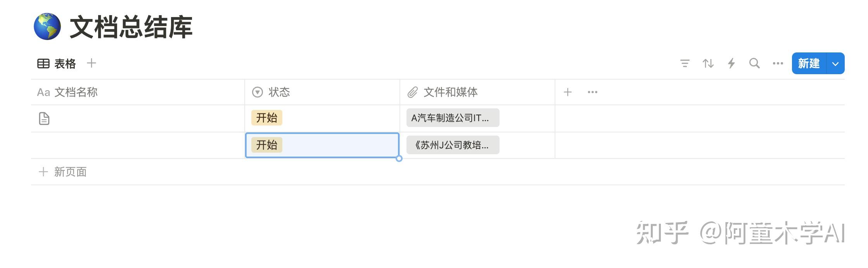Click the '...' icon next to add column
Image resolution: width=868 pixels, height=268 pixels.
(x=592, y=92)
